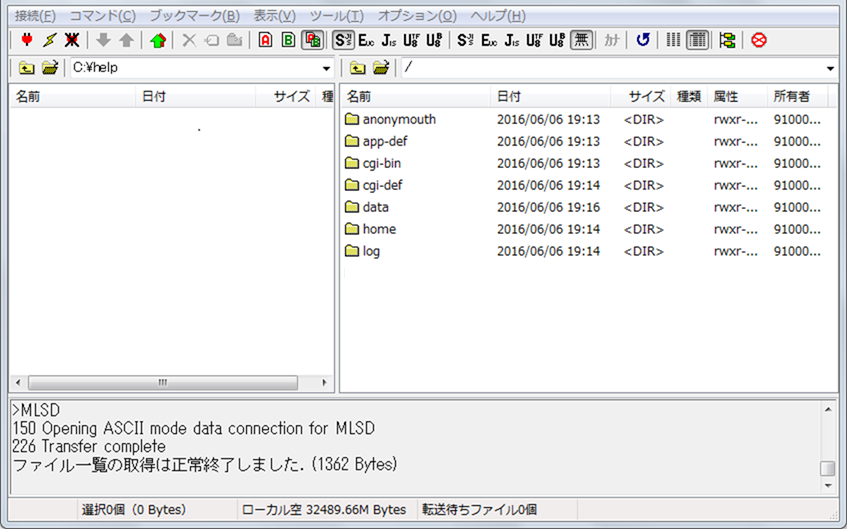Set local kanji code to Shift_JIS (right group)
This screenshot has height=529, width=847.
tap(465, 40)
